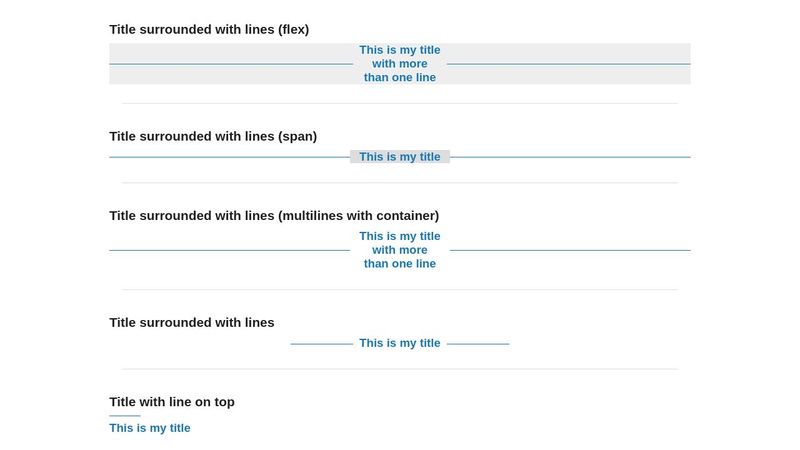Click the left line of span title
800x450 pixels.
pos(230,157)
